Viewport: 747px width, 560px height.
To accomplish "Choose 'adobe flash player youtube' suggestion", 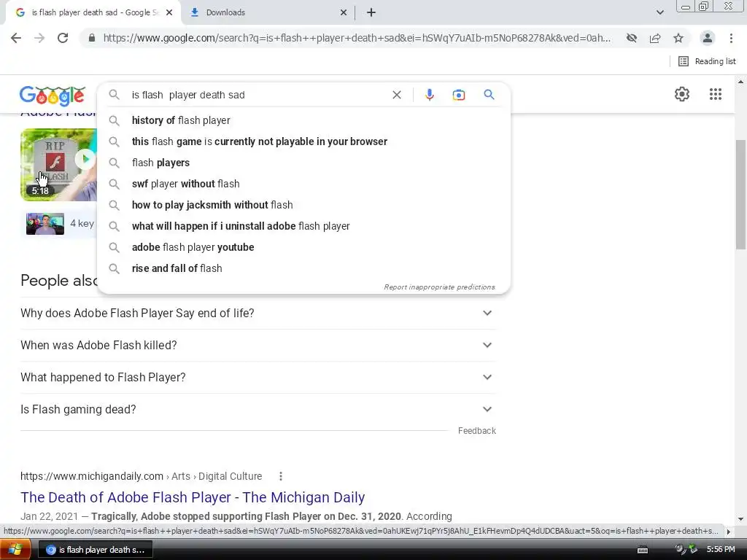I will click(x=303, y=247).
